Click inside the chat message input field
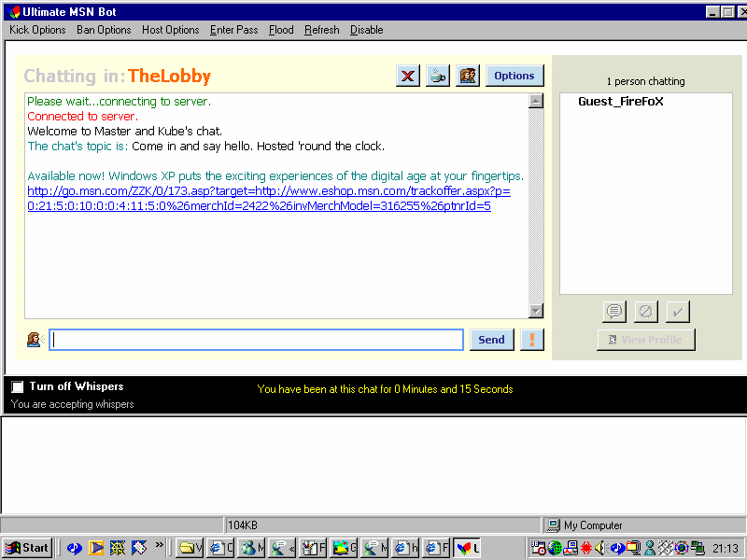 pyautogui.click(x=256, y=340)
